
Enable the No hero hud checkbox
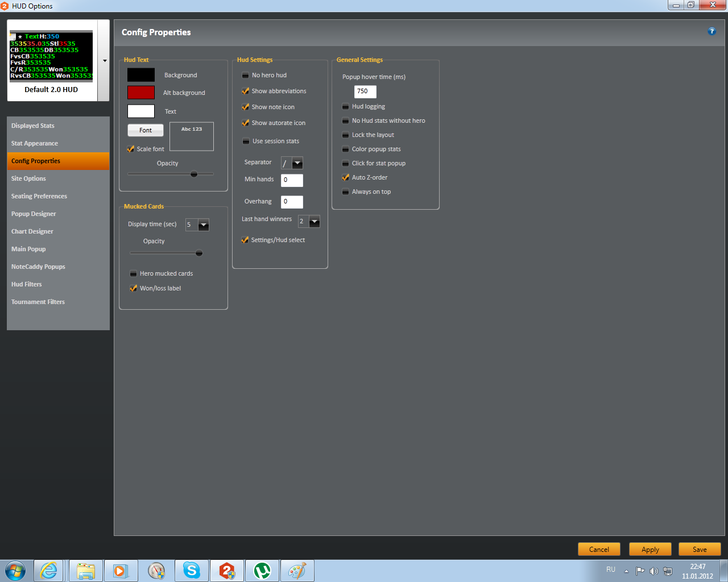(x=246, y=75)
